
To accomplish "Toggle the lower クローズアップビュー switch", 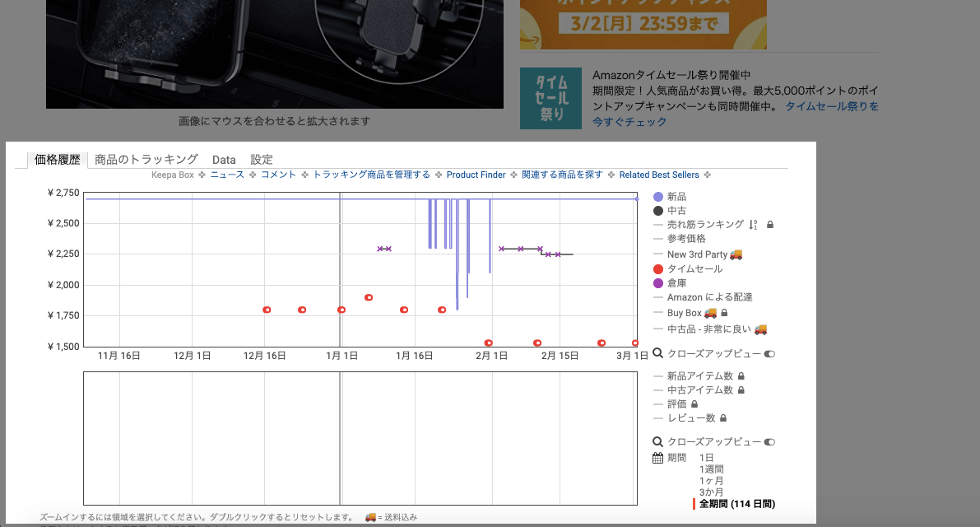I will click(x=769, y=442).
